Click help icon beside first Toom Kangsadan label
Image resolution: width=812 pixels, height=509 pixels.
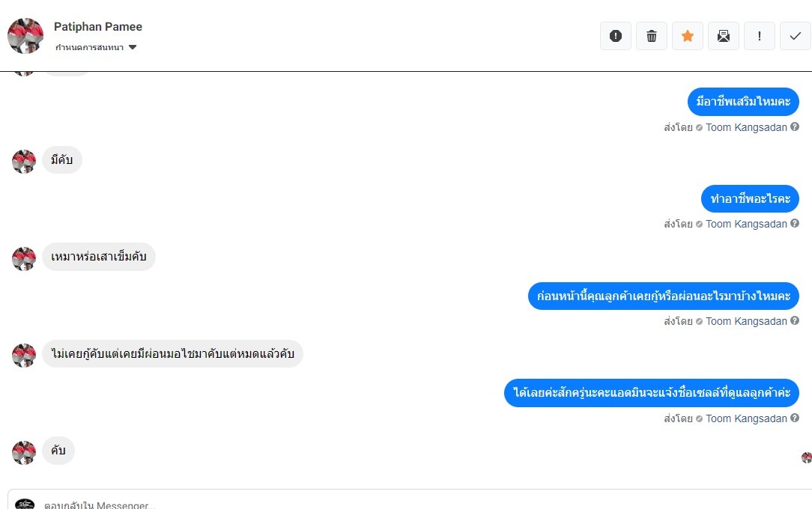tap(795, 127)
